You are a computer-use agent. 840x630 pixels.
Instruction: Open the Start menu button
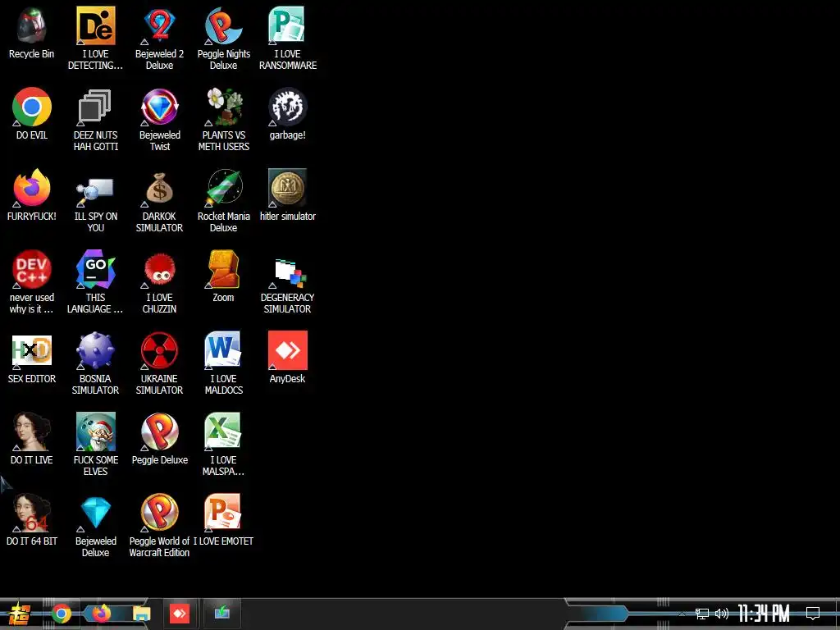pos(20,614)
